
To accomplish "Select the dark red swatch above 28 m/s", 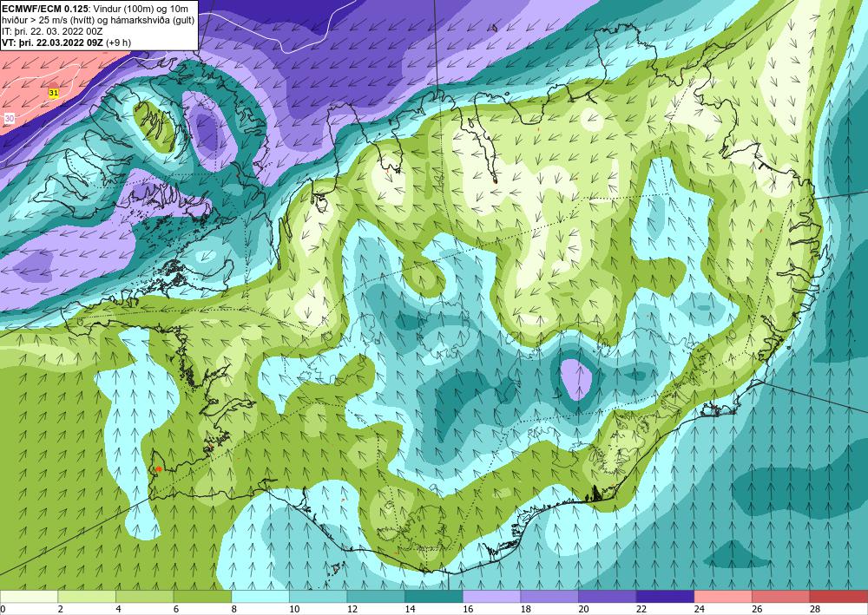I will click(x=838, y=597).
